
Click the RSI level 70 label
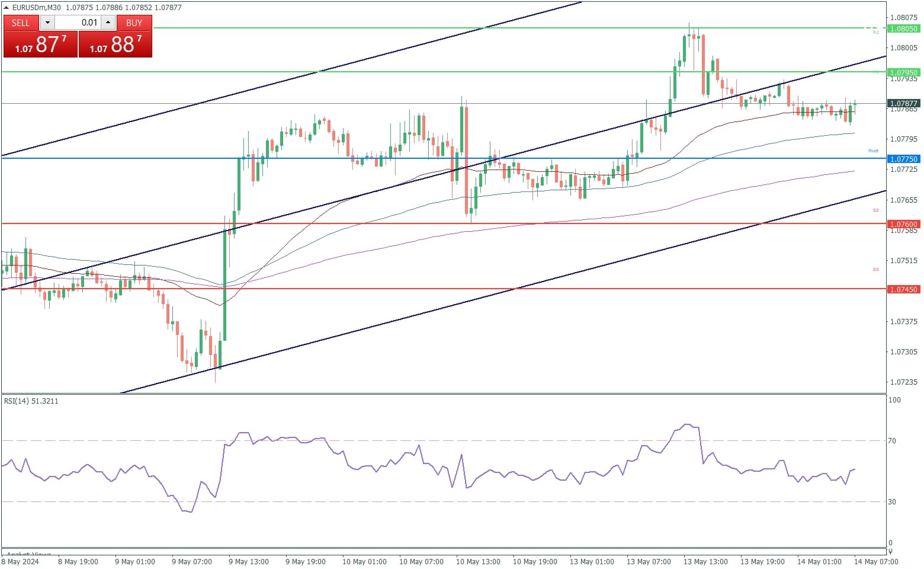[x=892, y=441]
